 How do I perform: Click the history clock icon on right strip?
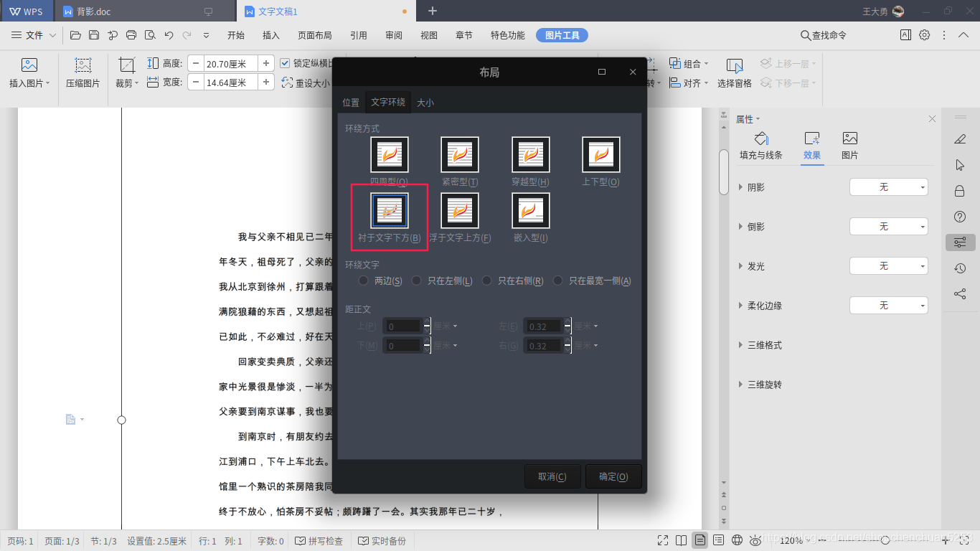[960, 268]
